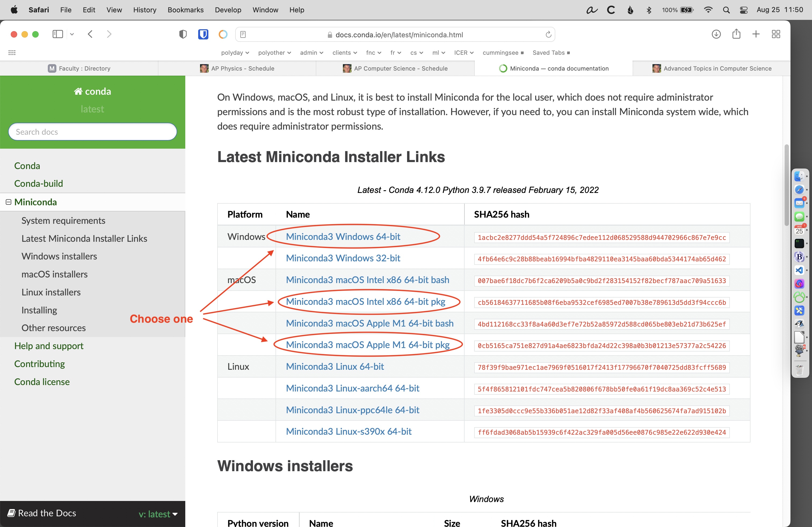Open Bluetooth status menu
The width and height of the screenshot is (812, 527).
(649, 10)
